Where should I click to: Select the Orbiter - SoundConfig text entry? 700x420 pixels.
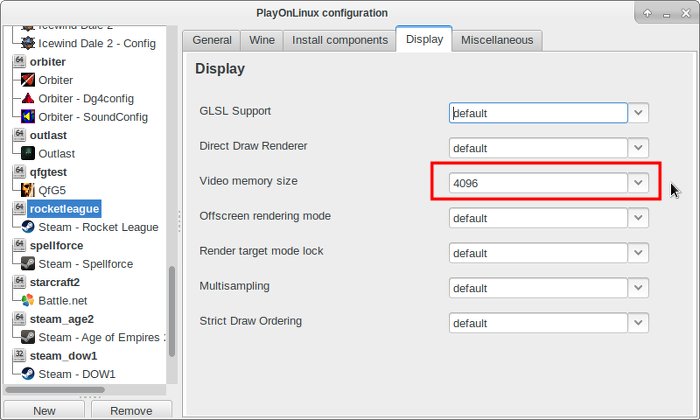(93, 117)
